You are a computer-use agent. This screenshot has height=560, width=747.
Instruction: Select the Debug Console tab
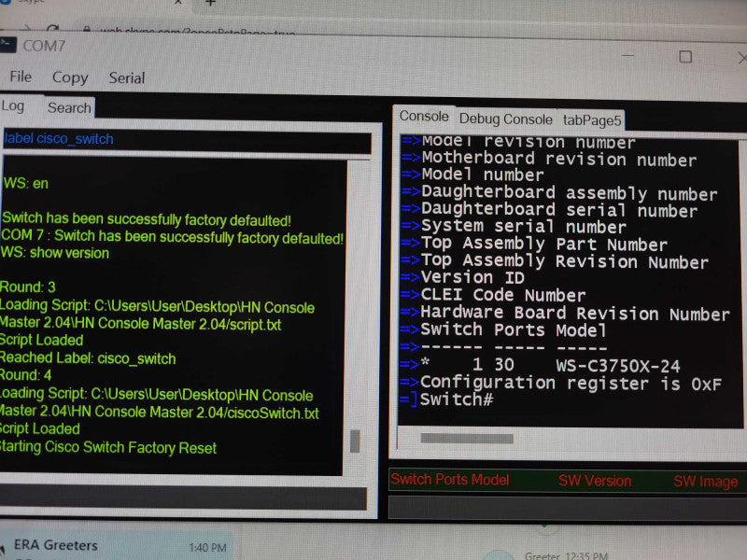pos(505,119)
